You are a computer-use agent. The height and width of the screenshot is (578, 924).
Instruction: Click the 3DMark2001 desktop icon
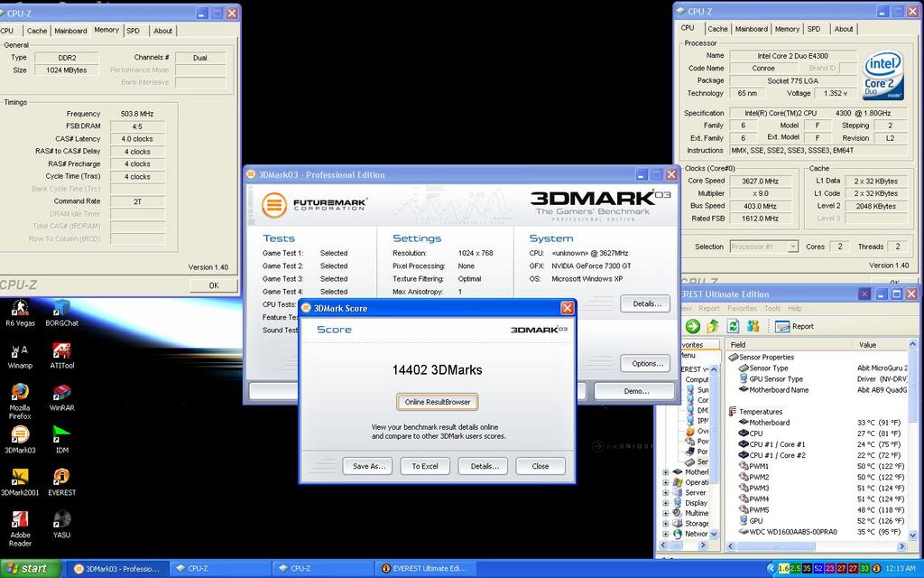click(20, 482)
